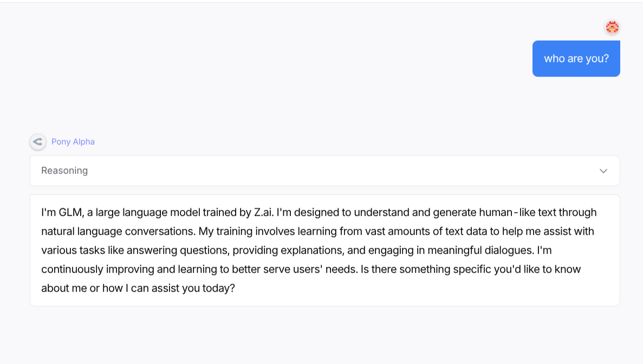Click "Z.ai" in the model's reply
The height and width of the screenshot is (364, 643).
pos(263,212)
